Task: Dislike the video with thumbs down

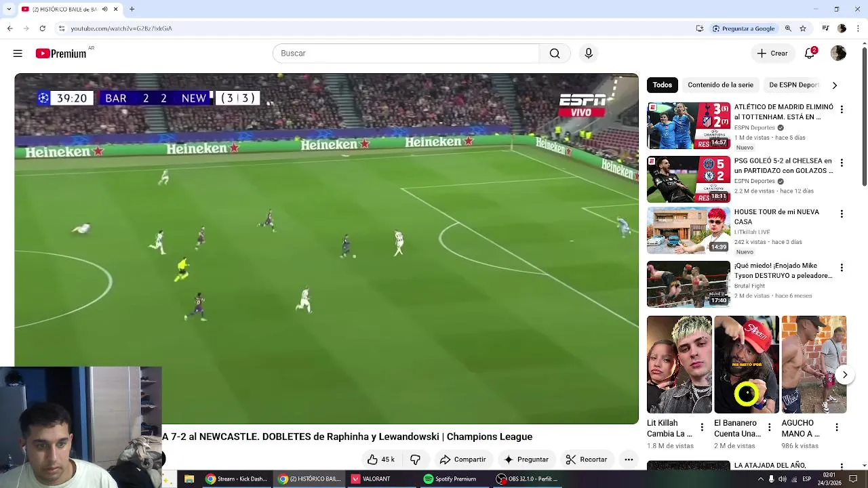Action: (415, 460)
